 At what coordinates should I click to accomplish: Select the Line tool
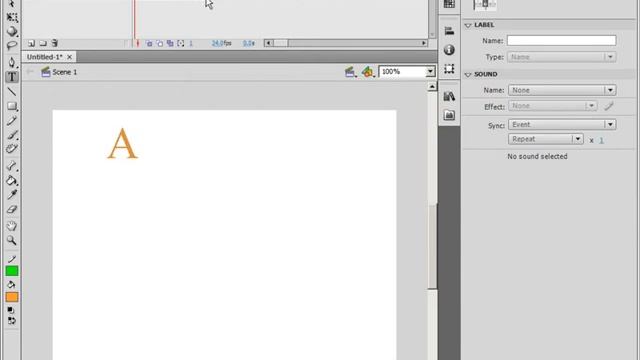click(12, 92)
